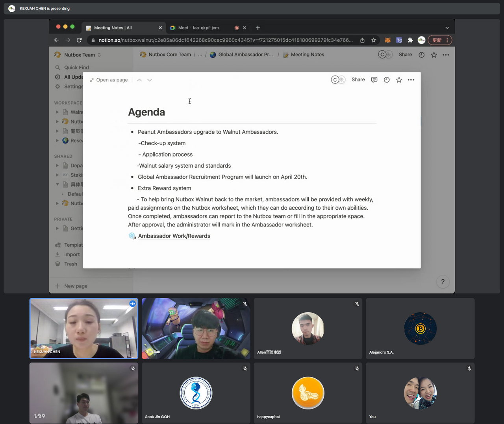504x424 pixels.
Task: Open page history clock in Agenda popup
Action: [387, 80]
